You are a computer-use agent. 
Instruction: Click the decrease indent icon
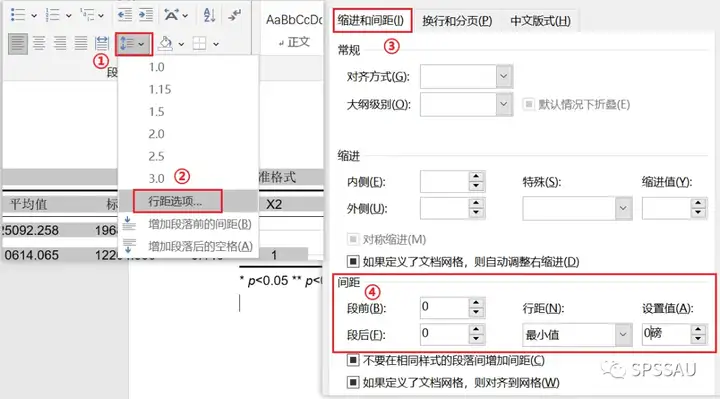tap(125, 15)
